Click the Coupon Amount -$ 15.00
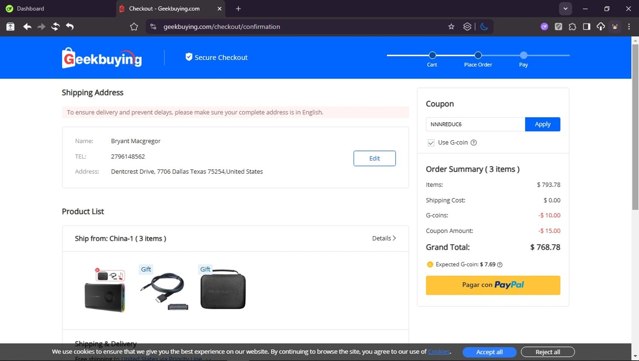Viewport: 639px width, 361px height. [549, 231]
